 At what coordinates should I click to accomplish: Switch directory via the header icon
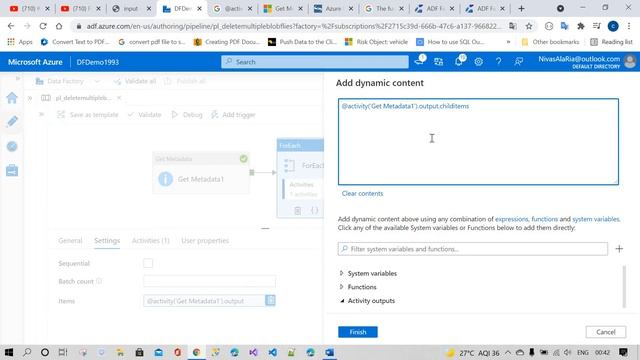click(x=439, y=62)
